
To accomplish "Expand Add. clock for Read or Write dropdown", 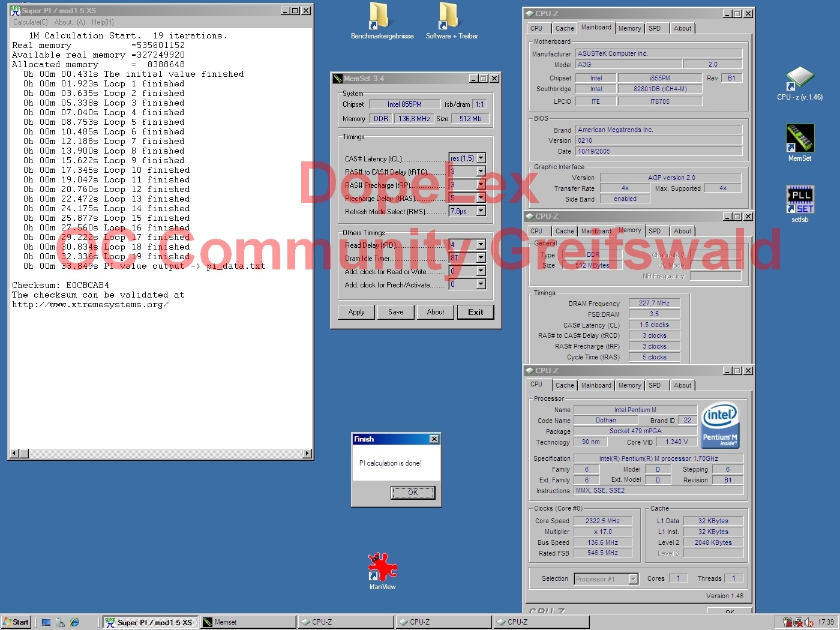I will coord(481,271).
